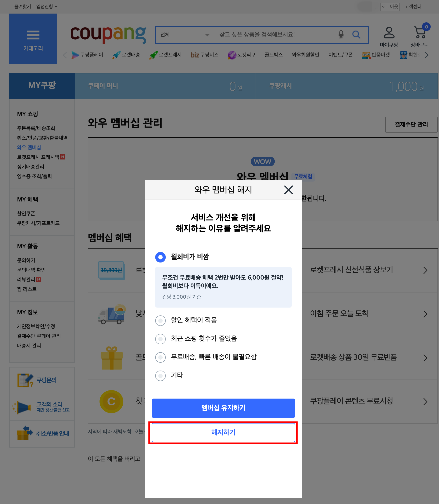Click the 쿠팡플레이 play icon
439x504 pixels.
click(75, 55)
